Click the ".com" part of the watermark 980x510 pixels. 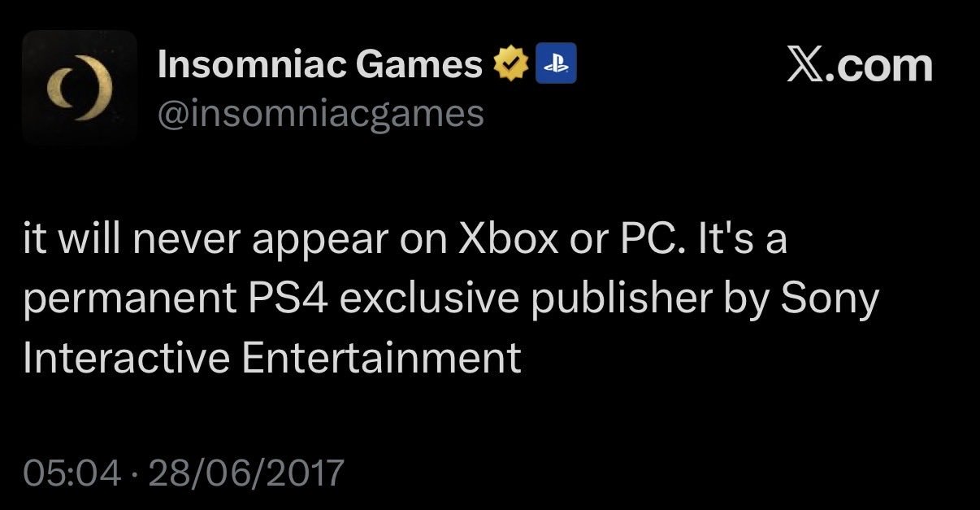pos(881,66)
